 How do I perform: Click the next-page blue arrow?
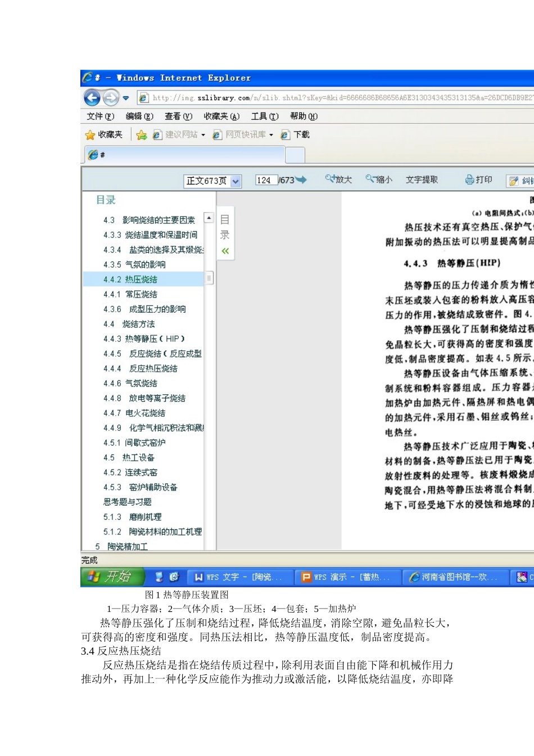tap(301, 180)
